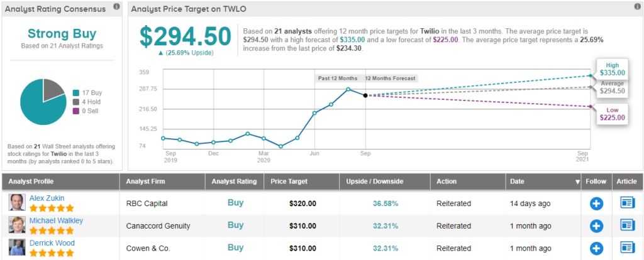Screen dimensions: 644x260
Task: Open Derrick Wood analyst profile
Action: tap(52, 243)
